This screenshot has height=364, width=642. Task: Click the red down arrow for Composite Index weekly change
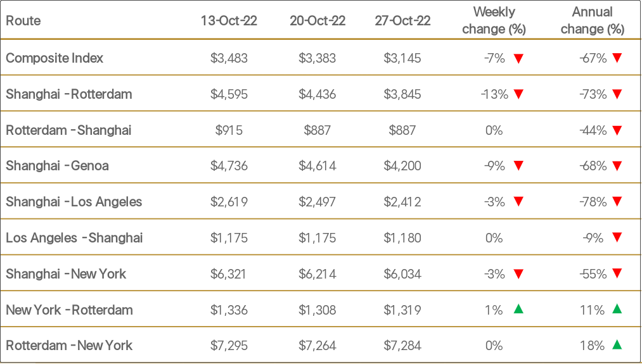(518, 59)
